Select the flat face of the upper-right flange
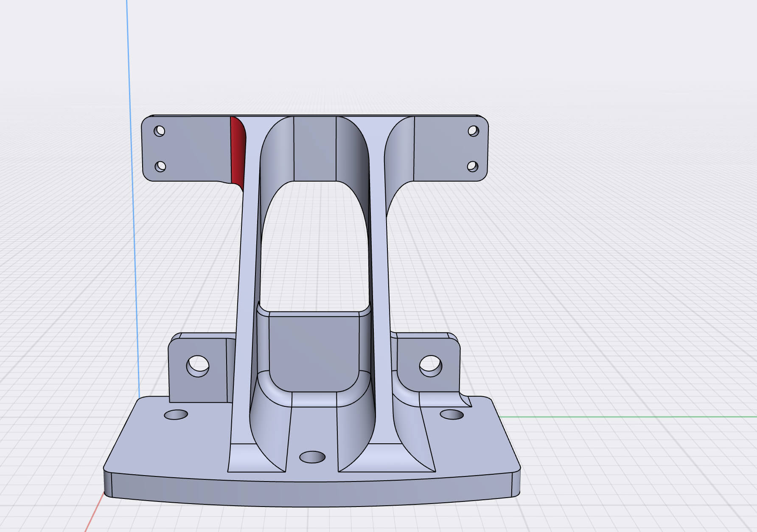This screenshot has width=757, height=532. point(441,148)
